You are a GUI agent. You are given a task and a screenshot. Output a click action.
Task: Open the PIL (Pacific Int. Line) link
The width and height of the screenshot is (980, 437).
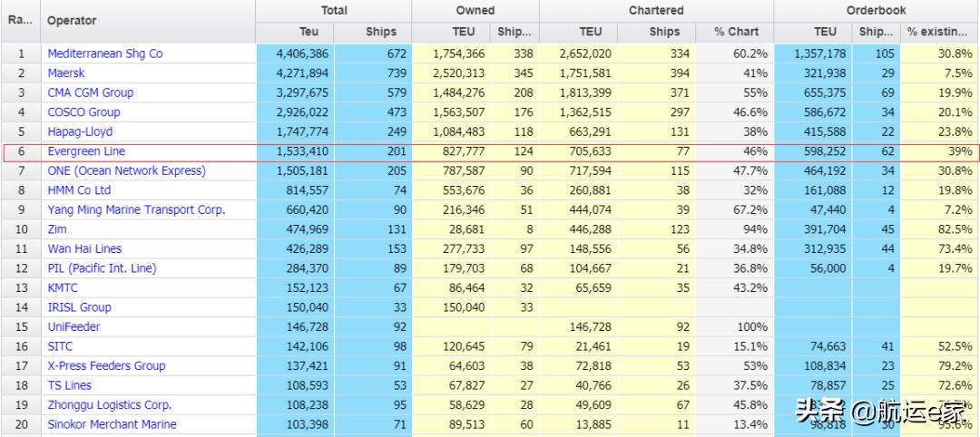[102, 268]
